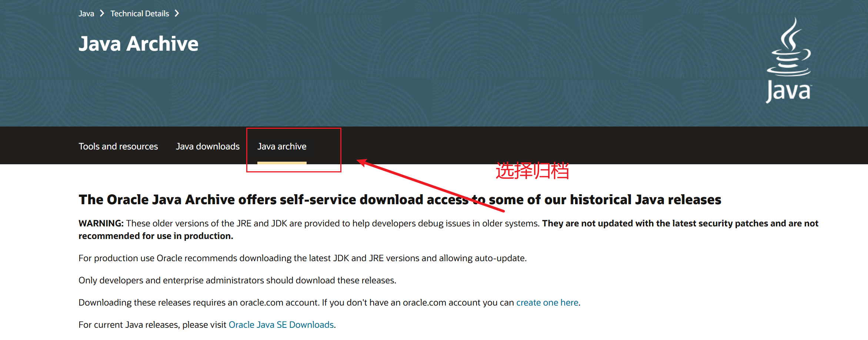This screenshot has height=340, width=868.
Task: Click the WARNING: label text
Action: (x=101, y=223)
